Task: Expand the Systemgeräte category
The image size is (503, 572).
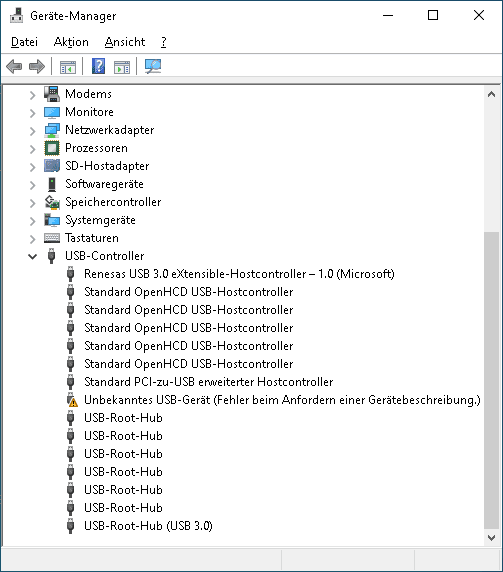Action: coord(32,221)
